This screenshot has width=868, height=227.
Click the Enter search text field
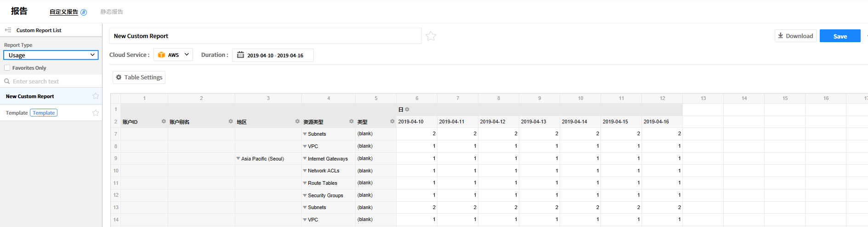[x=51, y=81]
